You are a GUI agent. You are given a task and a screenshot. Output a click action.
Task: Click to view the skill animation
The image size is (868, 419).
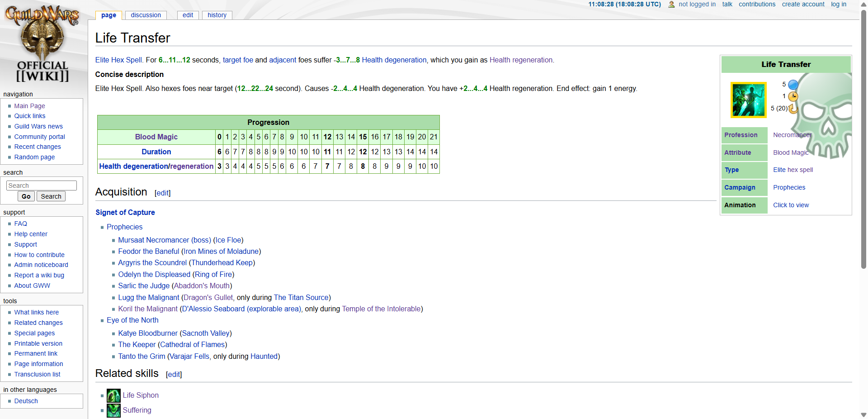coord(791,205)
